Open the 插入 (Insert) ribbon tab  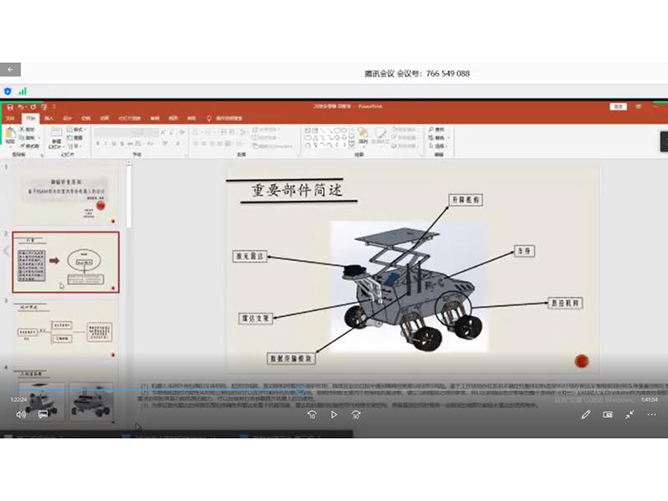(49, 118)
